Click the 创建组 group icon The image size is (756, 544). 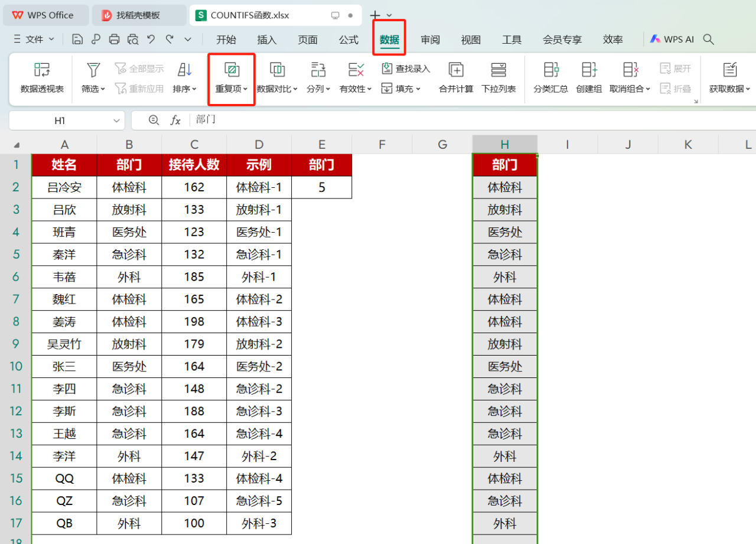coord(589,70)
